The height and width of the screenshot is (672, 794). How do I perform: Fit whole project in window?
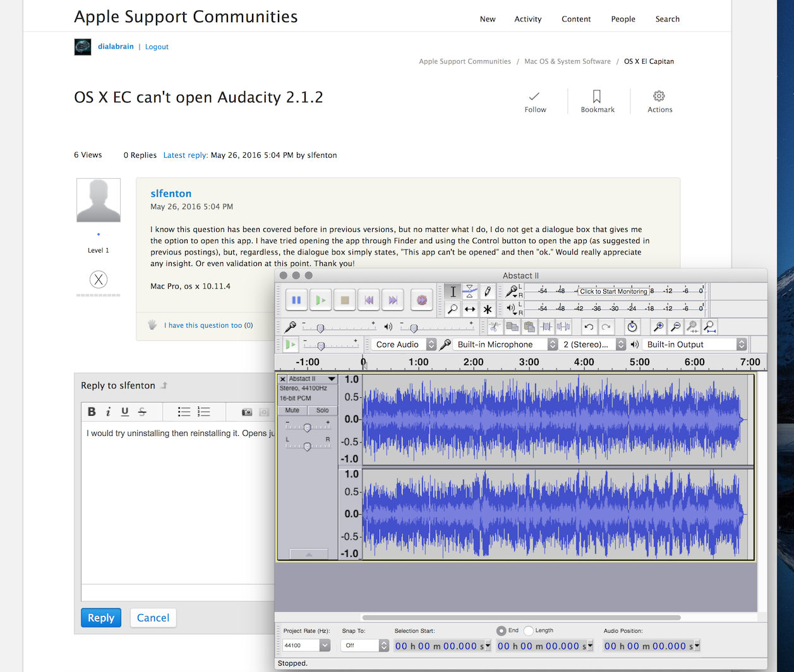[709, 327]
